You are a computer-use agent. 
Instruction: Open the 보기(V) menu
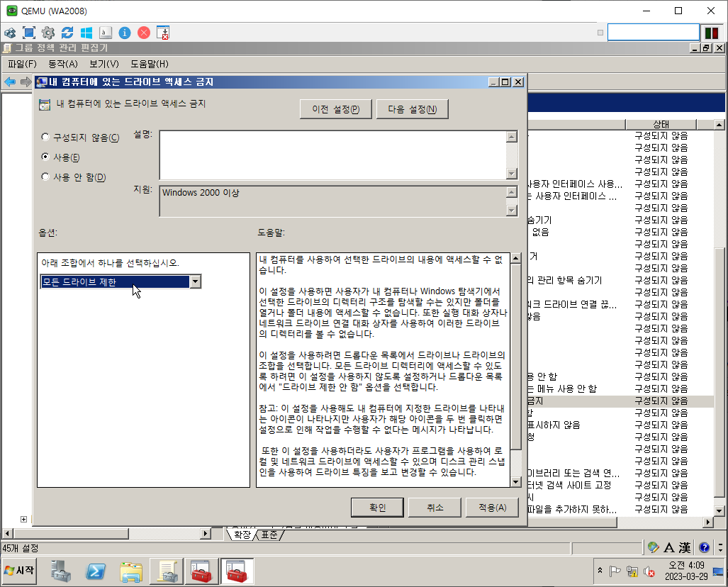click(104, 64)
